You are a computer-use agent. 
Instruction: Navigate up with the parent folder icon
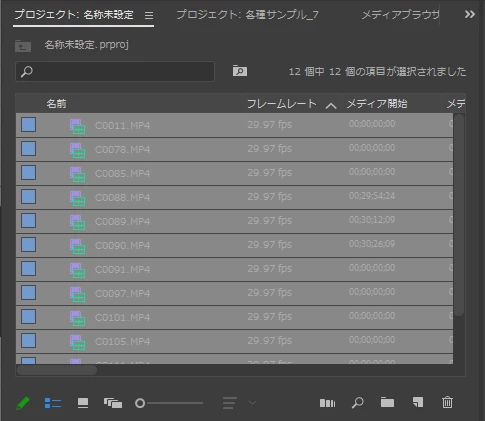[23, 46]
